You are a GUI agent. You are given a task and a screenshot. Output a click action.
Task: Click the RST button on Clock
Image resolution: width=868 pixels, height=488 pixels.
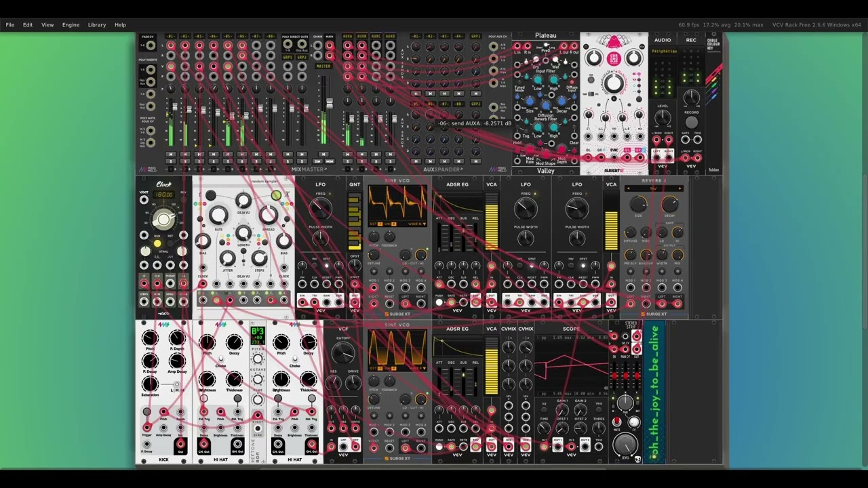point(170,243)
